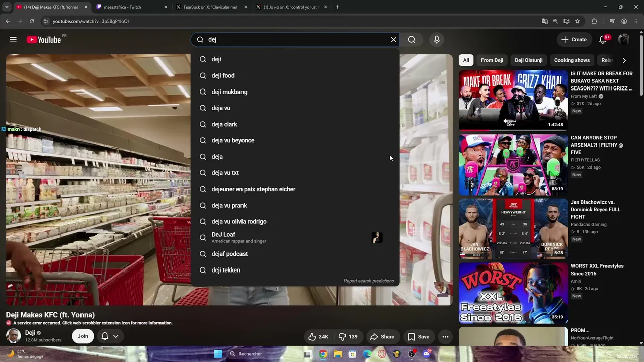Select the 'Deji Olatunji' filter chip
The width and height of the screenshot is (644, 362).
[x=529, y=60]
